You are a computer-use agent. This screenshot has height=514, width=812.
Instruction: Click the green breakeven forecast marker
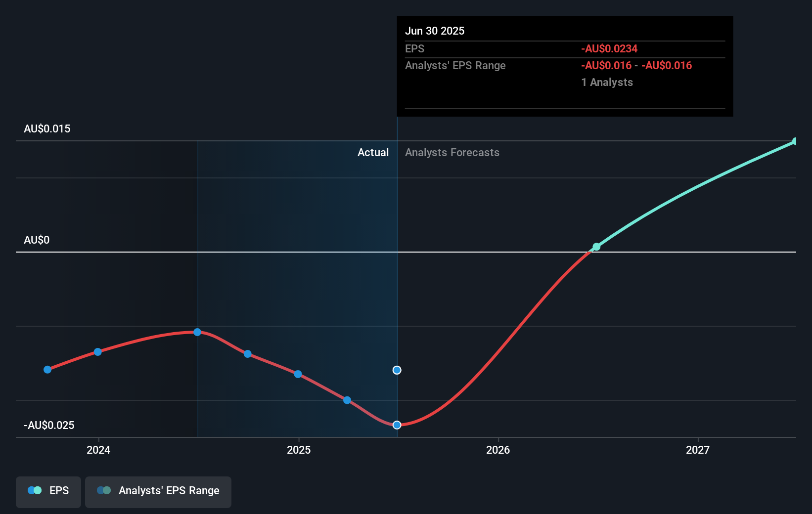(x=596, y=247)
